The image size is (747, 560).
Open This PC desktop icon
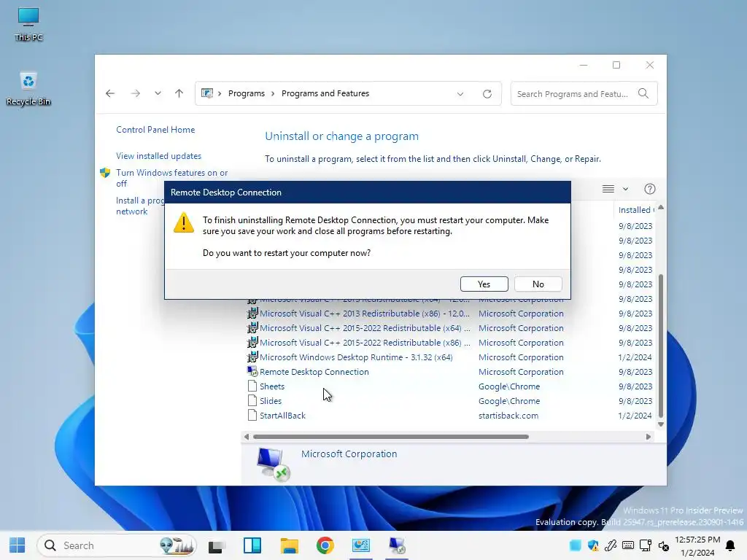(x=28, y=24)
